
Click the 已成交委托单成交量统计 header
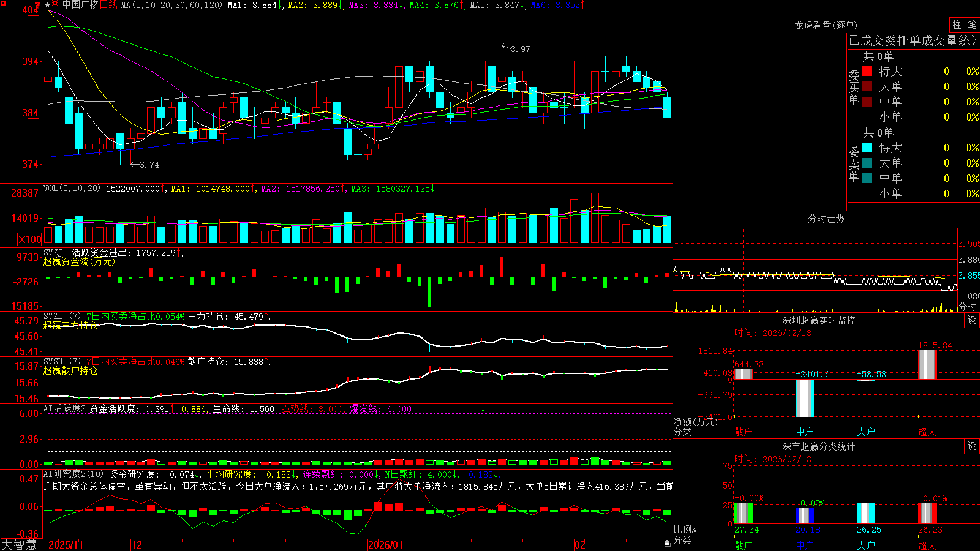[914, 40]
